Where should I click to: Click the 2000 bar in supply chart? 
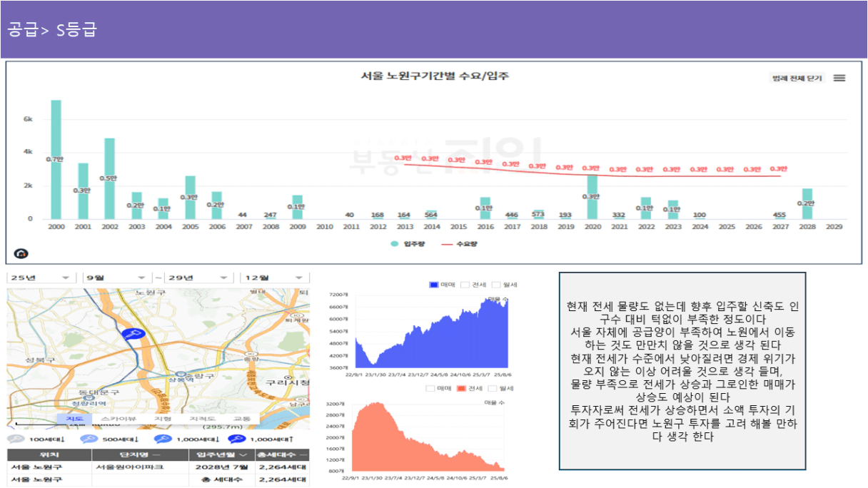(x=56, y=159)
